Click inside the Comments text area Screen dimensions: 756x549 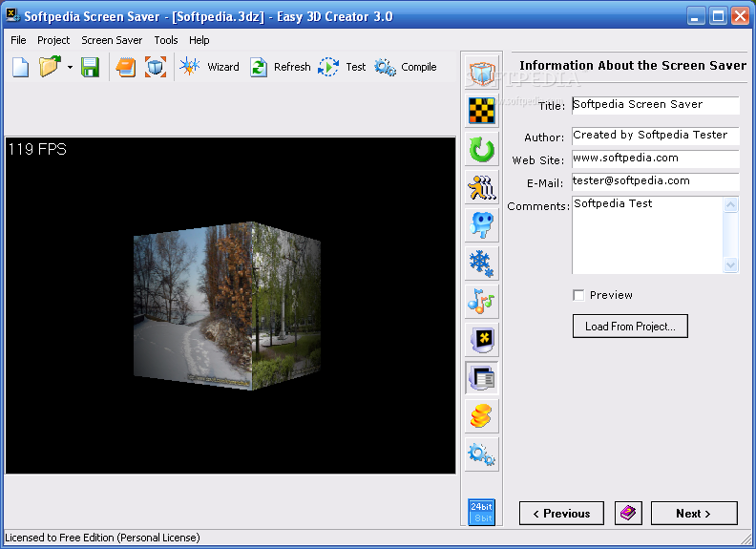coord(647,235)
